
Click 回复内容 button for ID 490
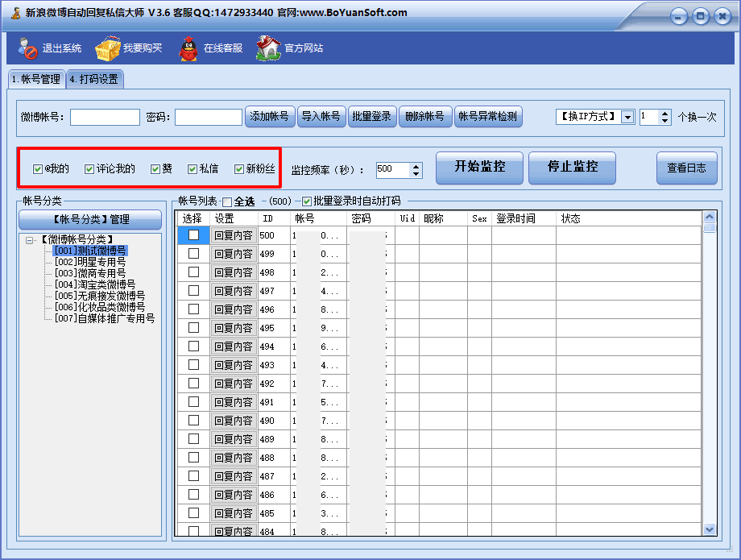click(234, 421)
